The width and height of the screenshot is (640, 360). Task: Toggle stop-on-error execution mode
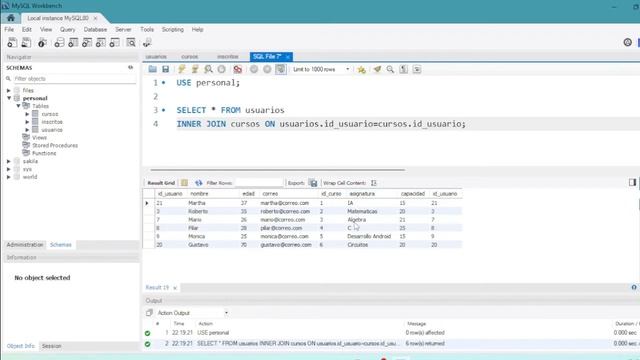point(238,69)
